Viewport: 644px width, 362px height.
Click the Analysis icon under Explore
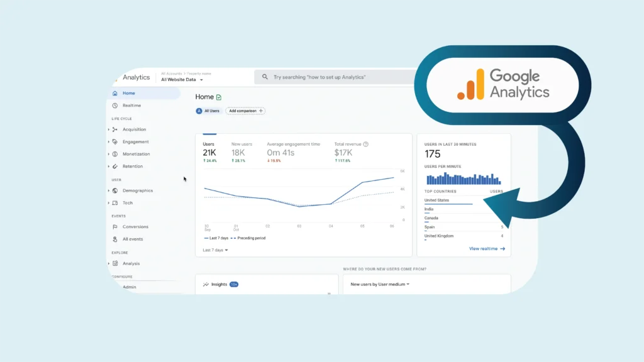pos(115,264)
